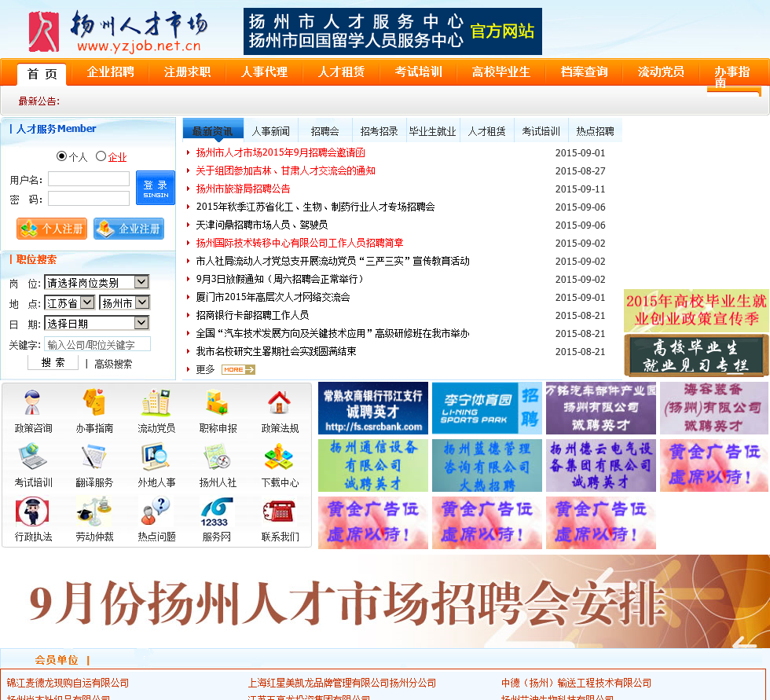Open the 请选择岗位类别 dropdown

(x=97, y=282)
